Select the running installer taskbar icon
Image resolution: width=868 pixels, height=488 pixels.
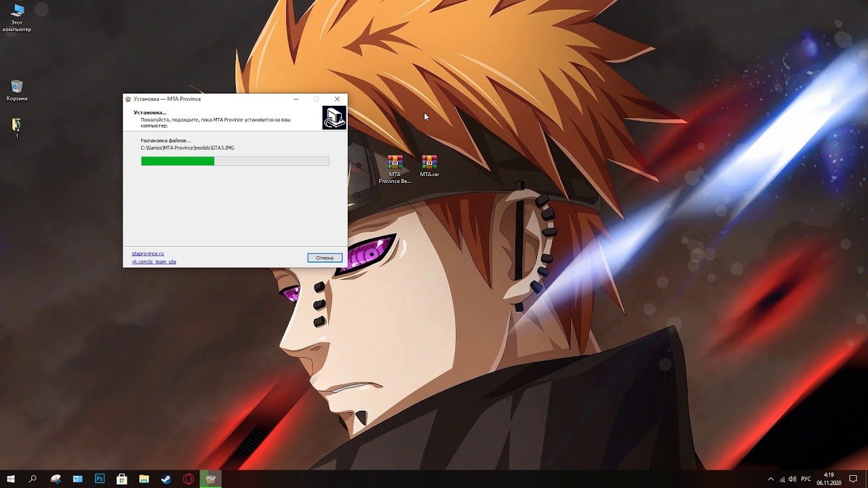(x=210, y=479)
